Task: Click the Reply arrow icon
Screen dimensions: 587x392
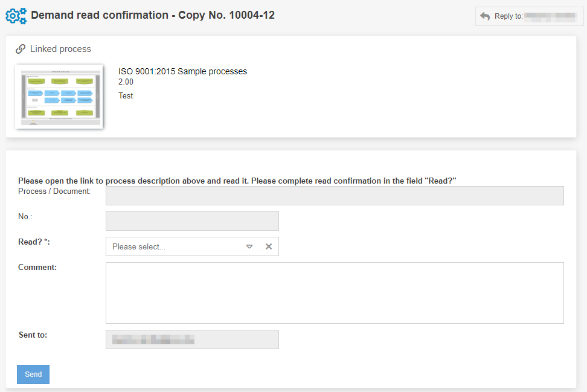Action: 485,16
